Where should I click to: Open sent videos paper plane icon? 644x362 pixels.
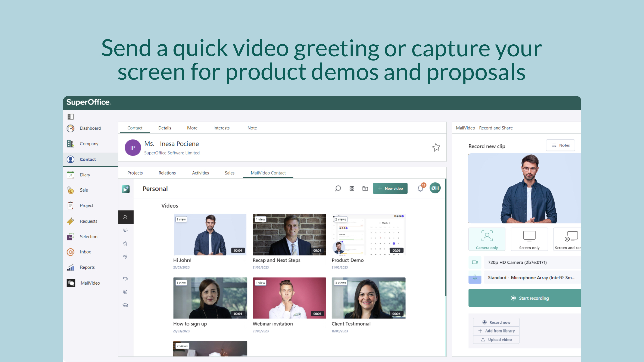tap(125, 257)
